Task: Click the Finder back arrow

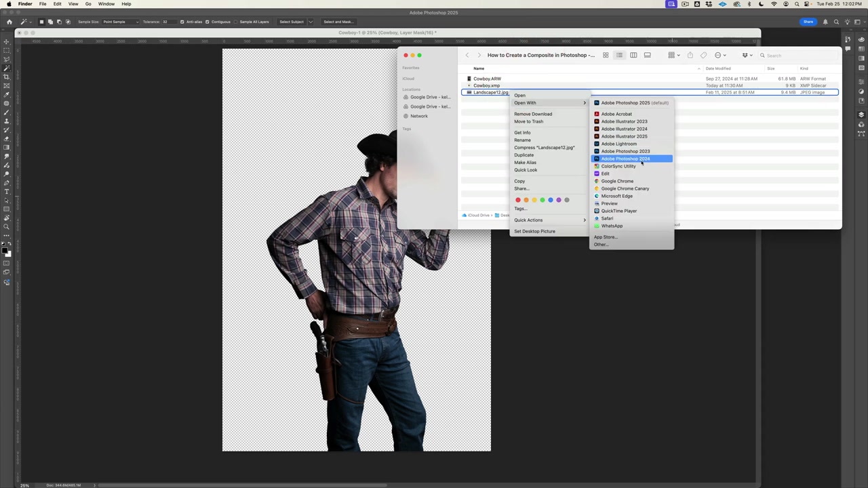Action: (x=467, y=56)
